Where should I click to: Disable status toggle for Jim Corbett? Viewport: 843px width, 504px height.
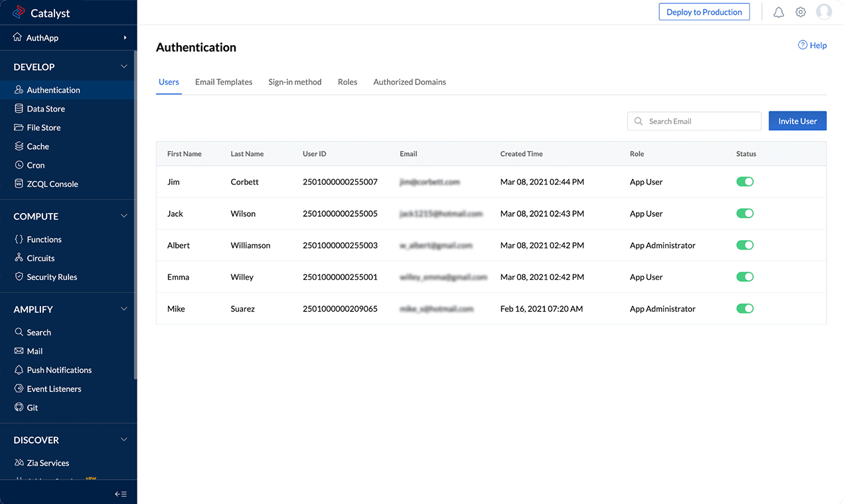745,181
